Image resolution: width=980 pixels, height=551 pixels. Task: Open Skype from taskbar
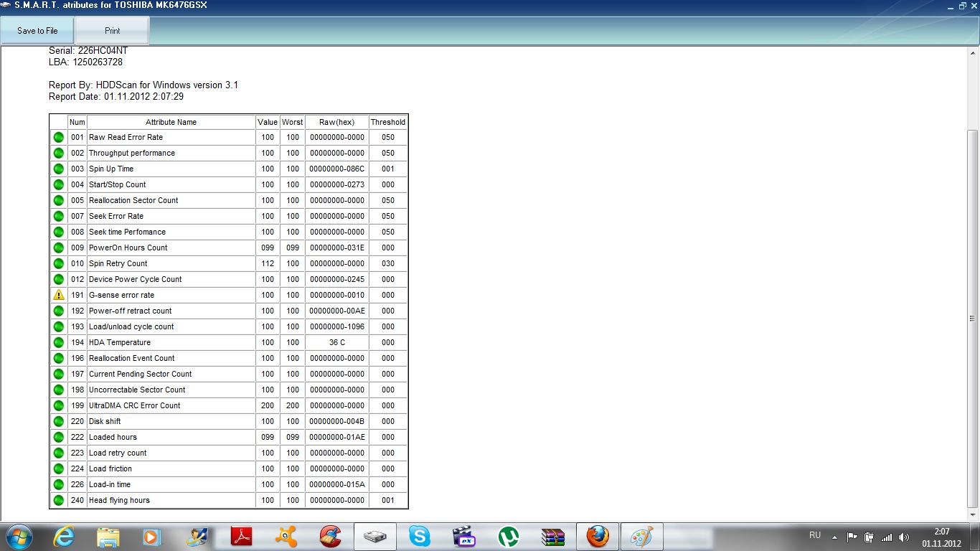420,537
